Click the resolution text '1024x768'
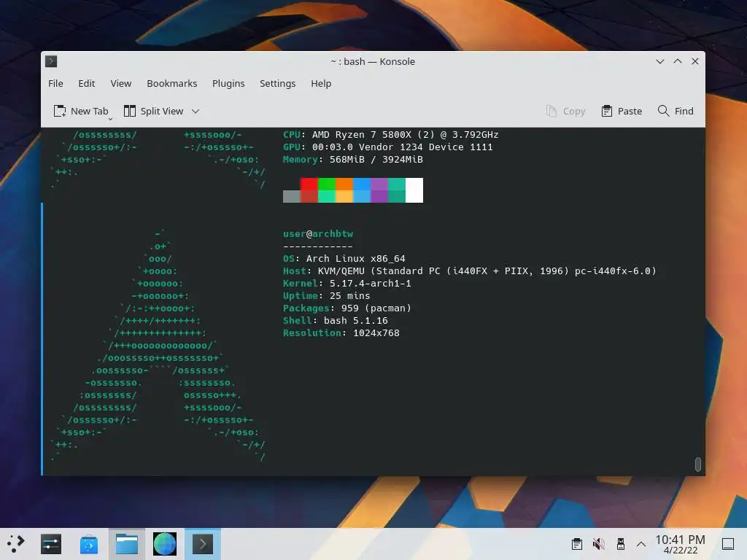This screenshot has width=747, height=560. tap(376, 332)
